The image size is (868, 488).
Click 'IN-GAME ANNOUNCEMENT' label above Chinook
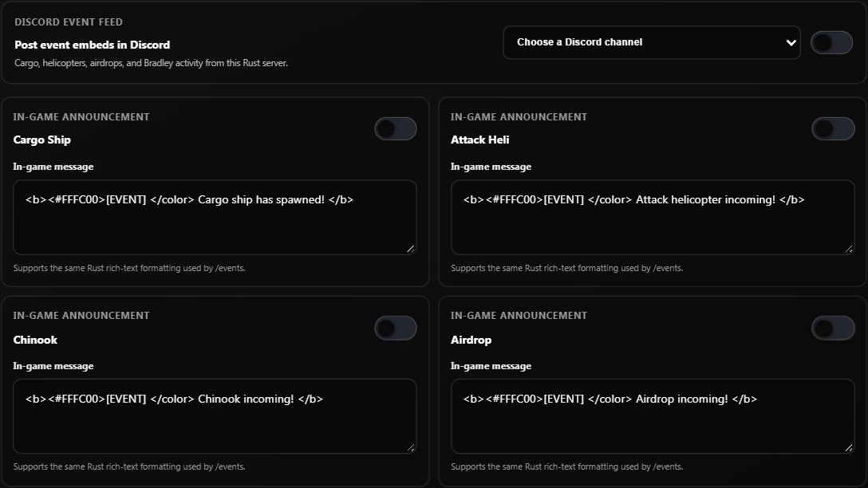pyautogui.click(x=81, y=316)
